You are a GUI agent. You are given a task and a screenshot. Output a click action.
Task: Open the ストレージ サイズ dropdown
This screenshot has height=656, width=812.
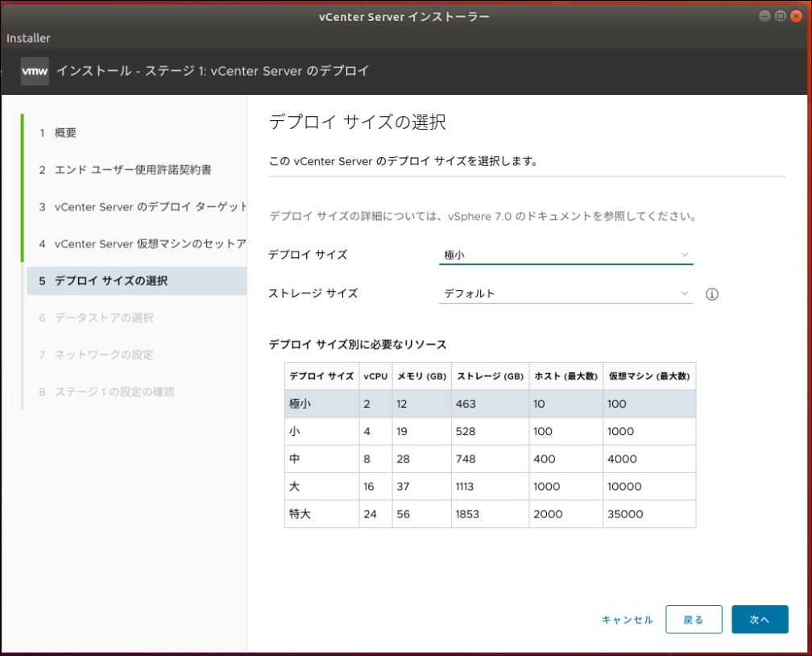click(x=565, y=293)
